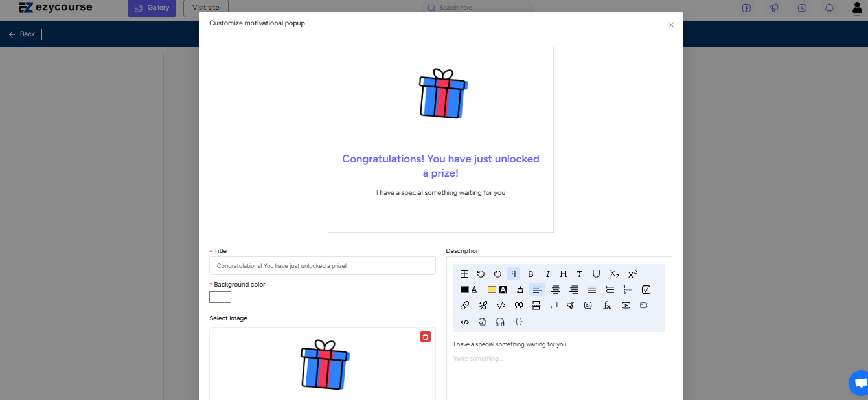Apply italic formatting to description text

[547, 274]
